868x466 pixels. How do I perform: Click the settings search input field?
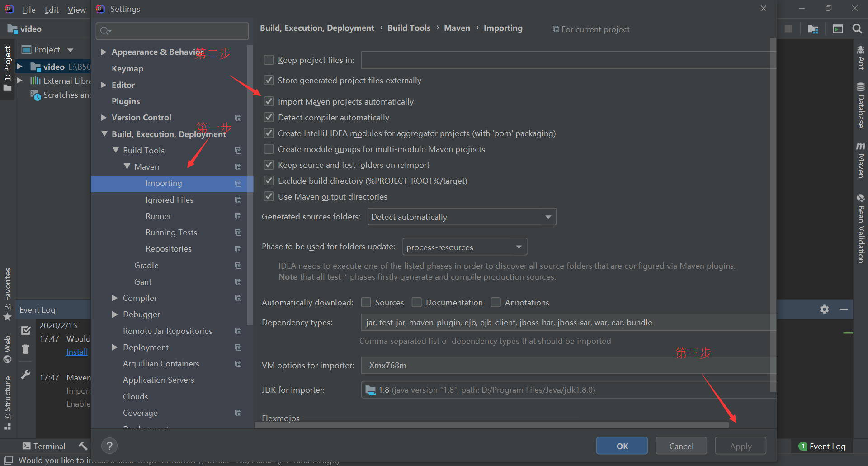[172, 31]
